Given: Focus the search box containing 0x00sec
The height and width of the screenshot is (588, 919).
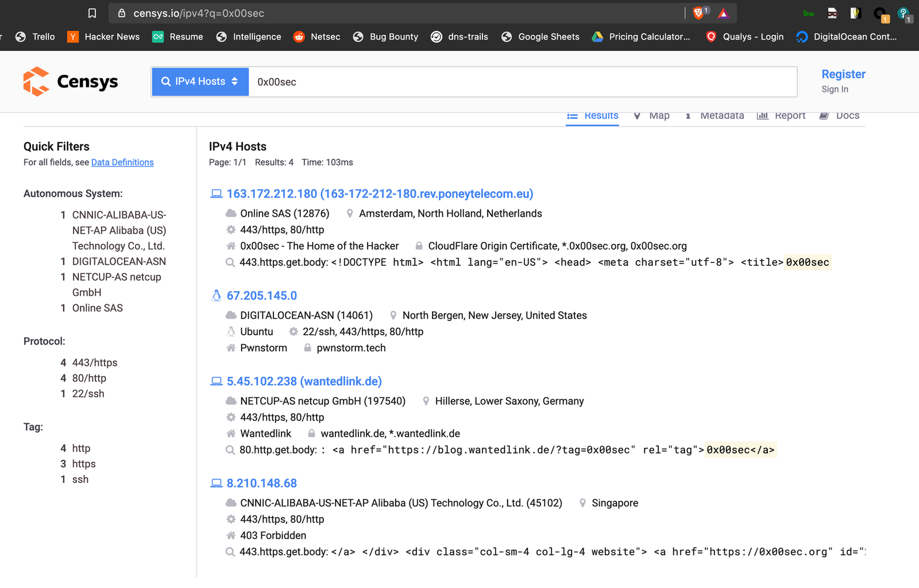Looking at the screenshot, I should [x=523, y=82].
